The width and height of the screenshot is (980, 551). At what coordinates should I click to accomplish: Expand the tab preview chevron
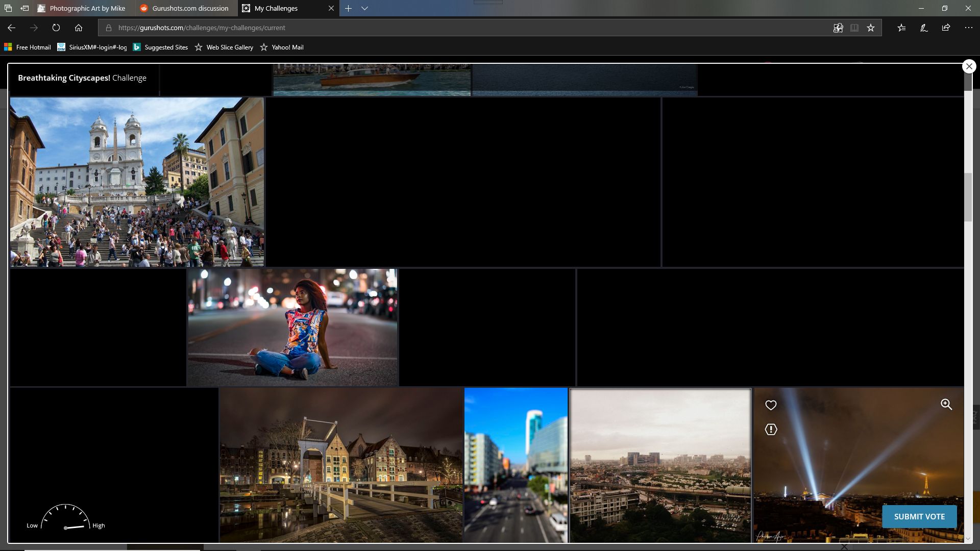click(364, 8)
